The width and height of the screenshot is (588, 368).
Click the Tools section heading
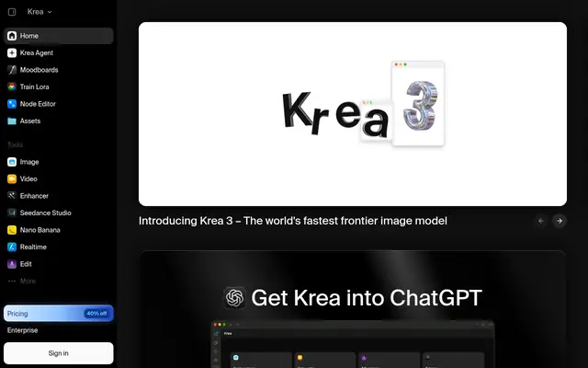(x=15, y=145)
